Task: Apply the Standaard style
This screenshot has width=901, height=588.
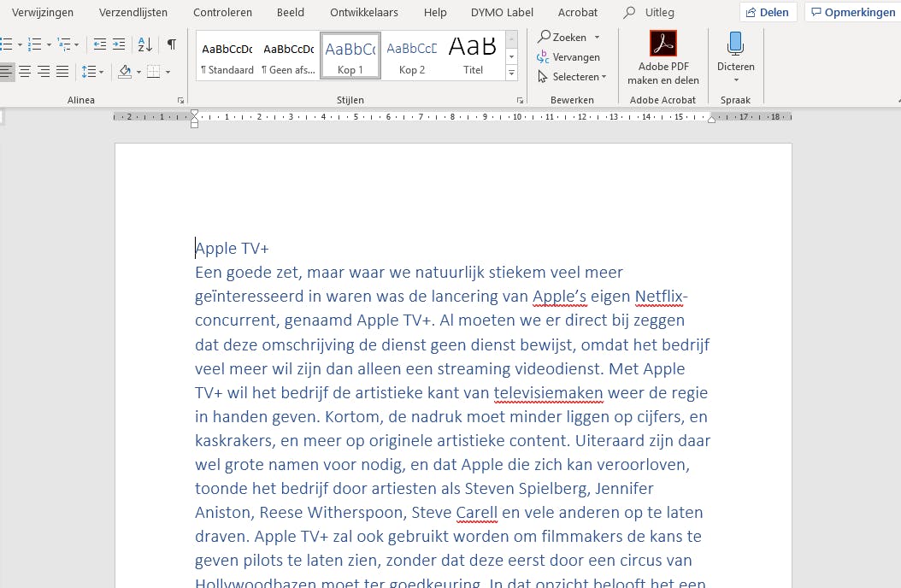Action: [227, 56]
